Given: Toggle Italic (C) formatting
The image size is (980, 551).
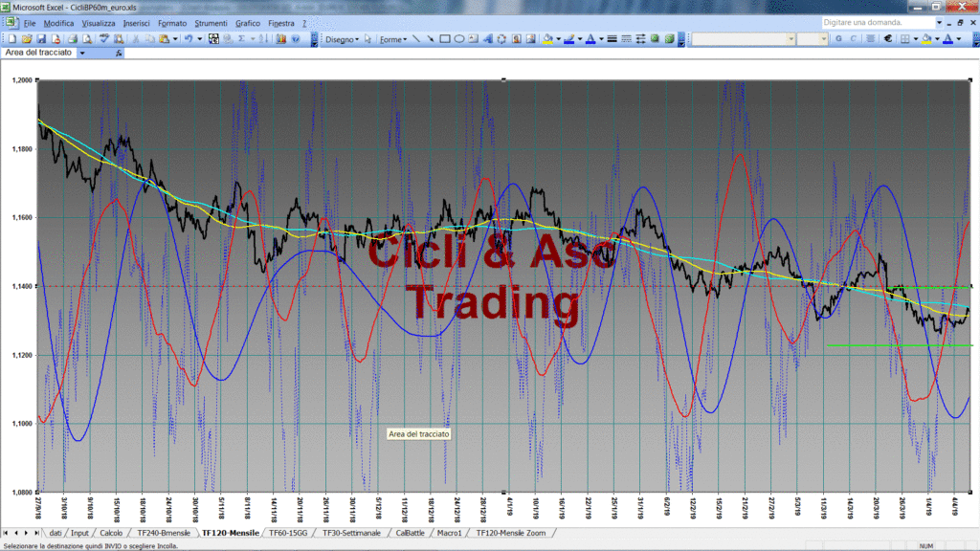Looking at the screenshot, I should (x=853, y=38).
